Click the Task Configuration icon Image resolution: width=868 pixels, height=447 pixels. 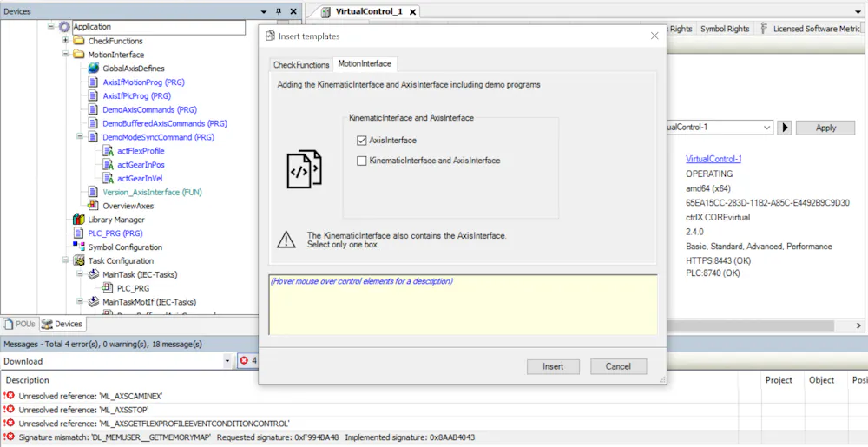pos(79,260)
